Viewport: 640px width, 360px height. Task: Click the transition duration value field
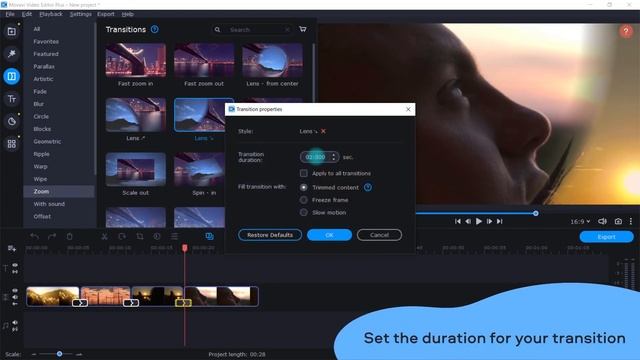[x=315, y=157]
